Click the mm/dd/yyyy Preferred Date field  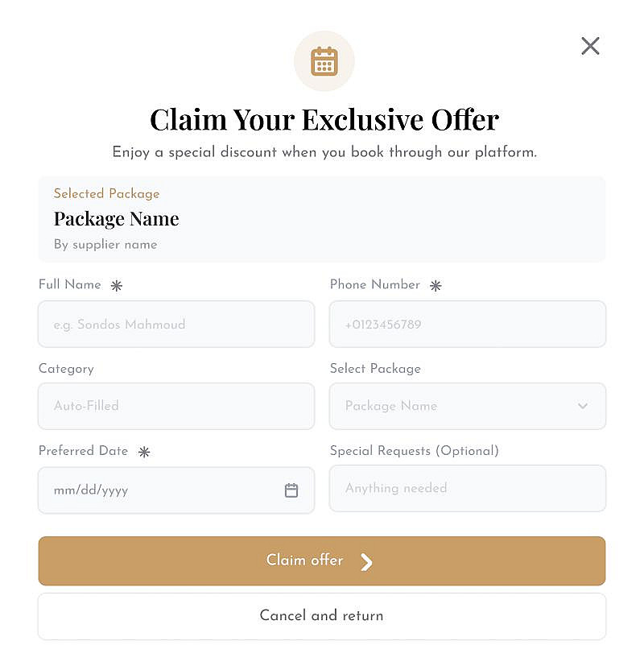[161, 490]
